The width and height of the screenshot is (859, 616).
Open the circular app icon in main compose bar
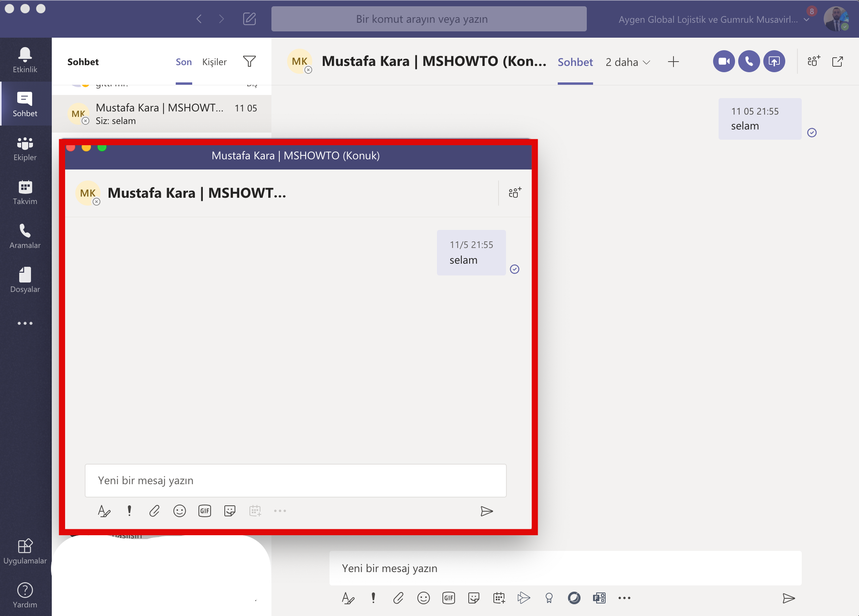pos(574,598)
